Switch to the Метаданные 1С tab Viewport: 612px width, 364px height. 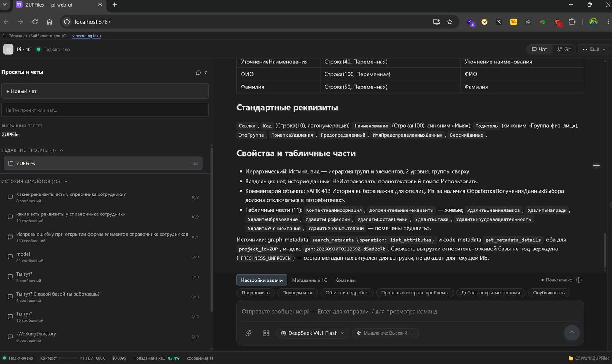(x=310, y=280)
